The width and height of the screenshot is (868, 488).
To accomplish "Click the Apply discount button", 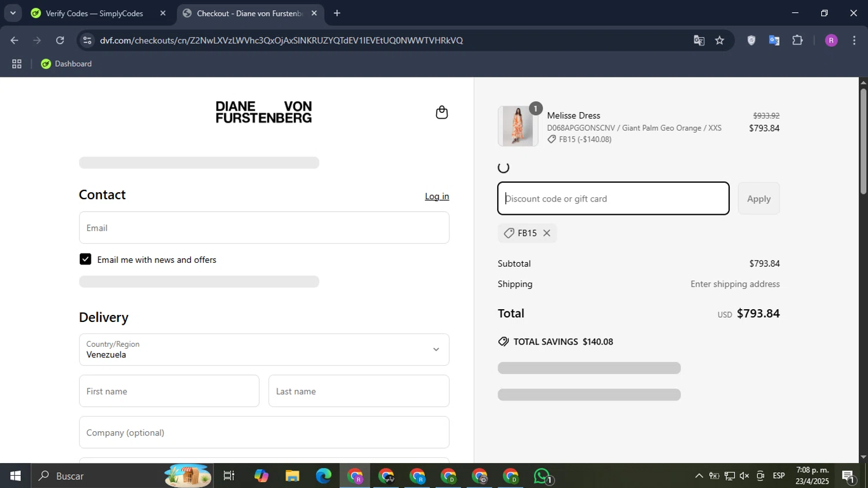I will click(759, 199).
